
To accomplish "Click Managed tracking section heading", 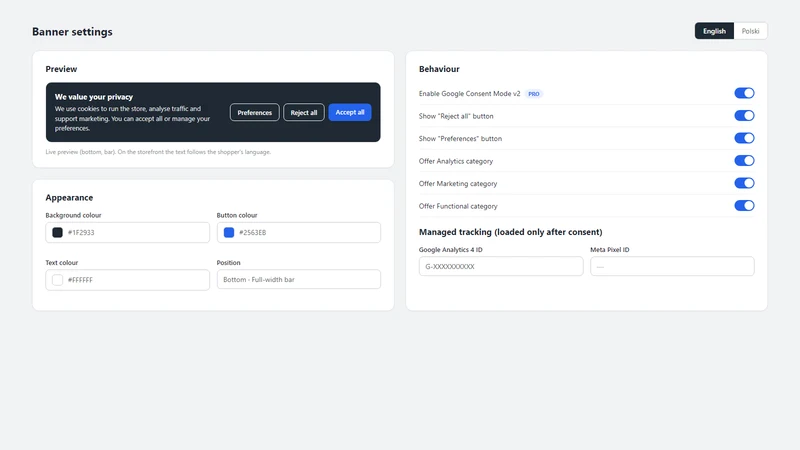I will pyautogui.click(x=510, y=232).
